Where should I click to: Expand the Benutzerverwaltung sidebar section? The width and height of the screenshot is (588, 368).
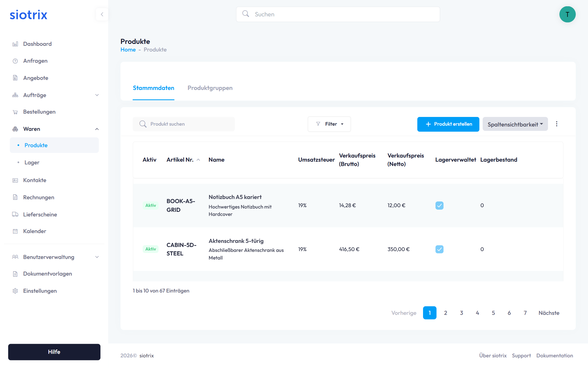pyautogui.click(x=97, y=257)
